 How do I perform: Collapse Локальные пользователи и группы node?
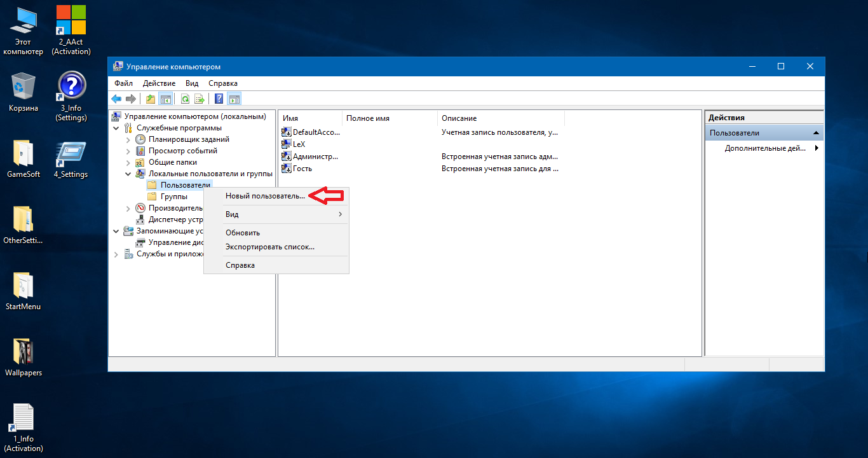128,174
